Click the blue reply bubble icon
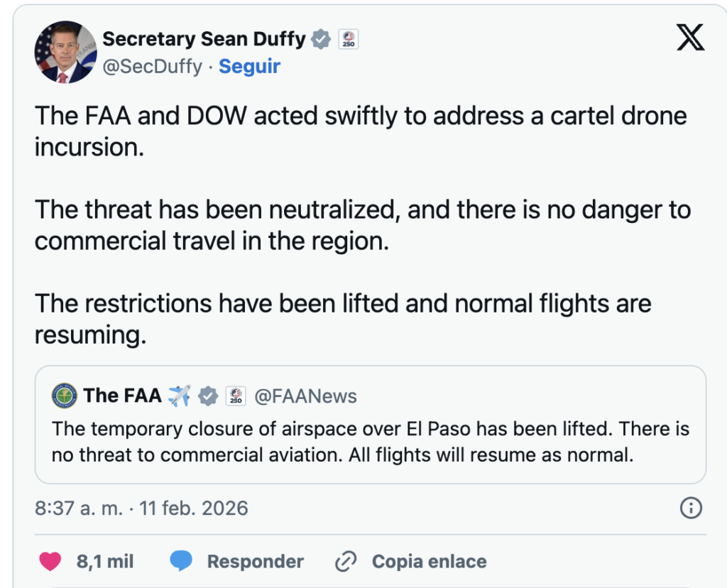The image size is (727, 588). pos(182,562)
